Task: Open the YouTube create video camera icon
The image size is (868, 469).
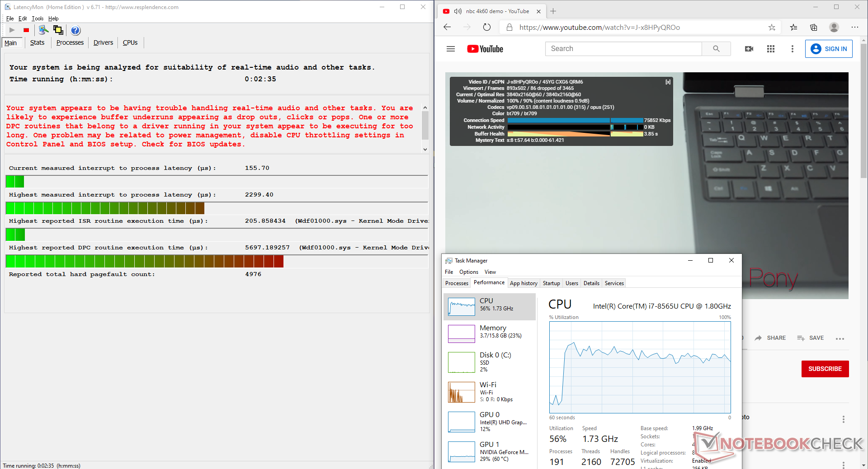Action: [749, 49]
